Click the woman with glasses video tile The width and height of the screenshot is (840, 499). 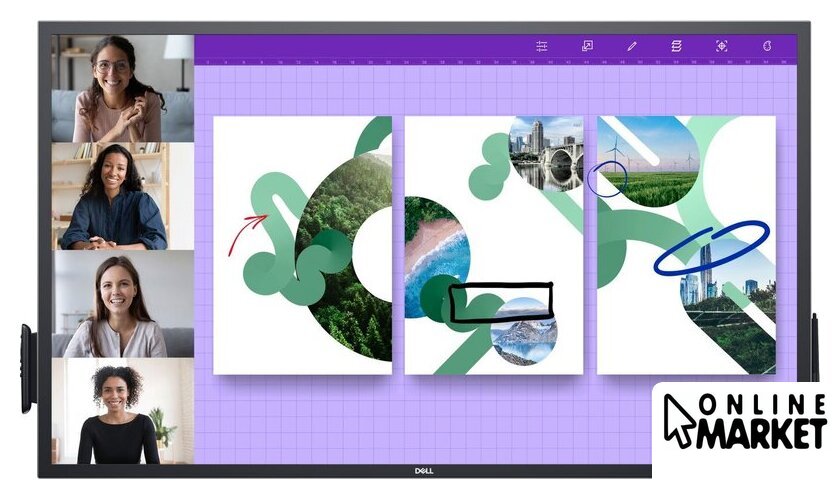(x=122, y=89)
